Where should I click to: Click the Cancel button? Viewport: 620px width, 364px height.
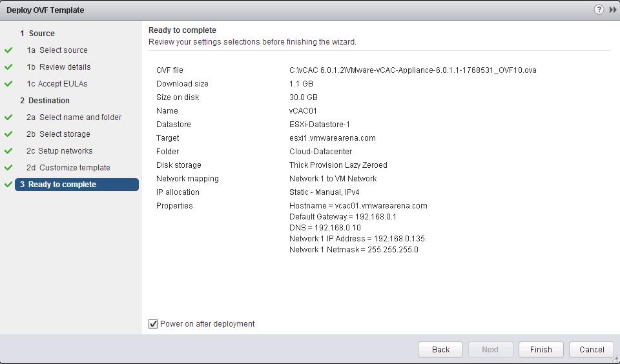592,349
